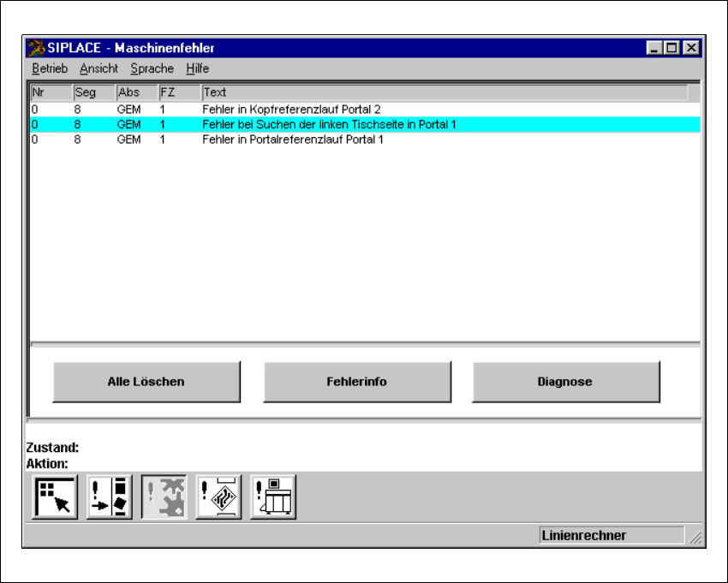The image size is (728, 583).
Task: Open the Betrieb menu
Action: click(50, 68)
